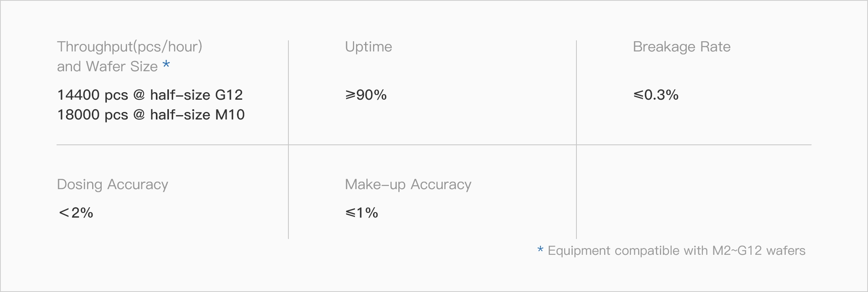Click the Dosing Accuracy heading
The width and height of the screenshot is (868, 292).
point(112,184)
